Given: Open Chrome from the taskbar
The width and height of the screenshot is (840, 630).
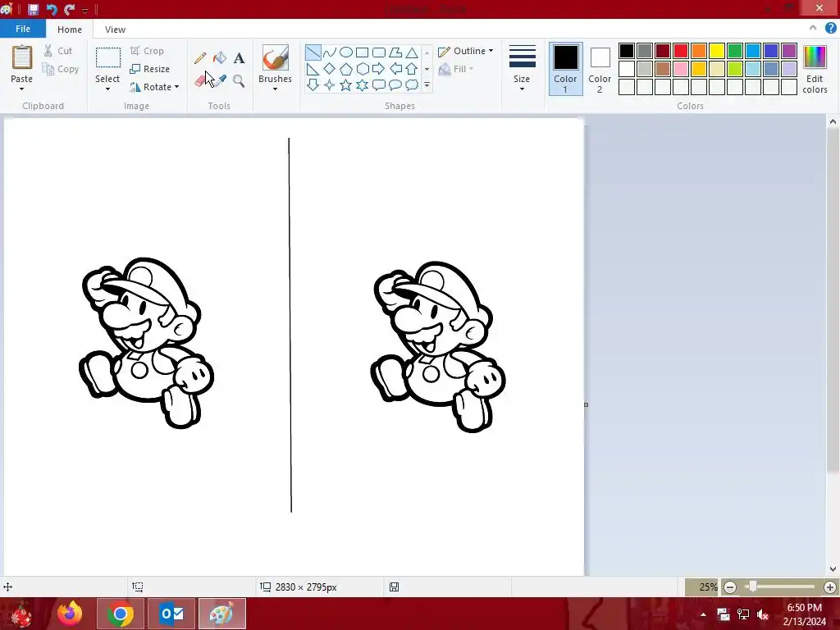Looking at the screenshot, I should (121, 614).
